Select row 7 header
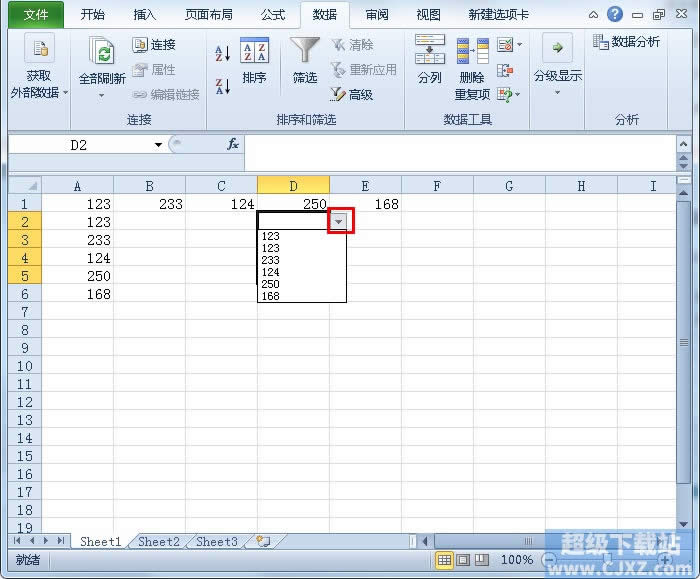This screenshot has width=700, height=579. coord(25,312)
